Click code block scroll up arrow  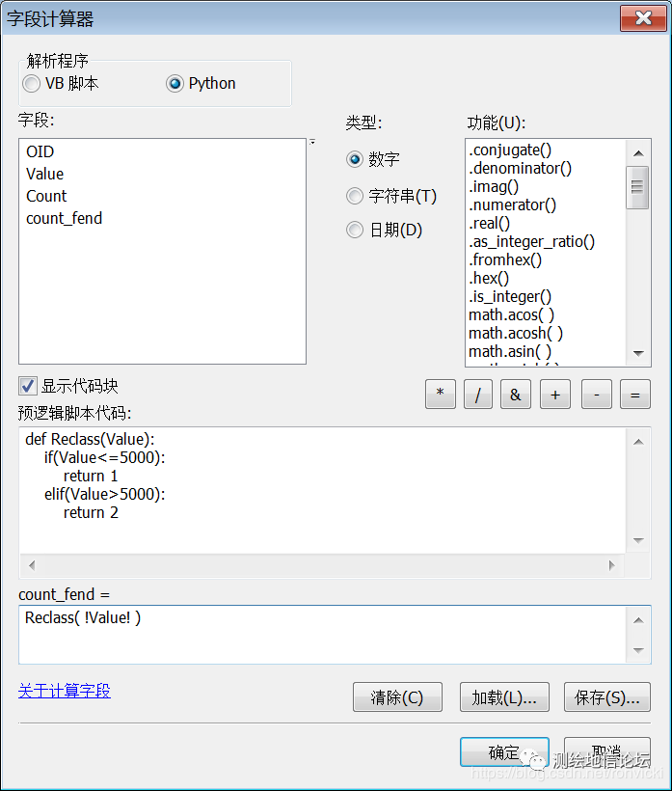pos(638,442)
